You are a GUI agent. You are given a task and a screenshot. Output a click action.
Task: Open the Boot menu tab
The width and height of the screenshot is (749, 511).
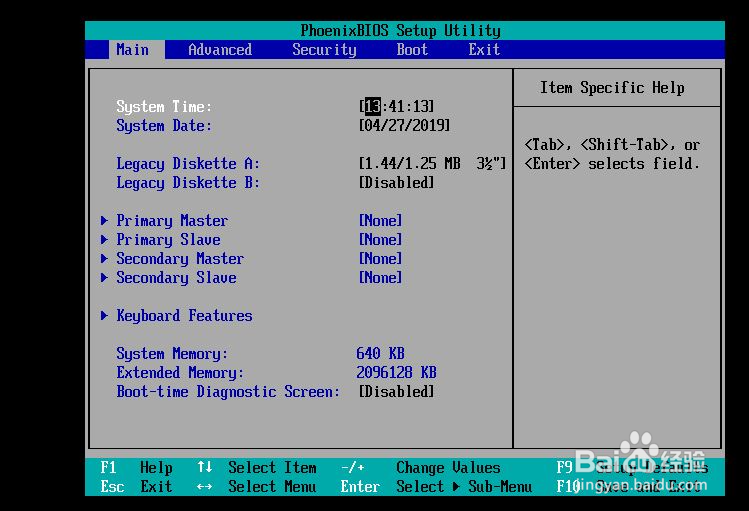tap(412, 50)
